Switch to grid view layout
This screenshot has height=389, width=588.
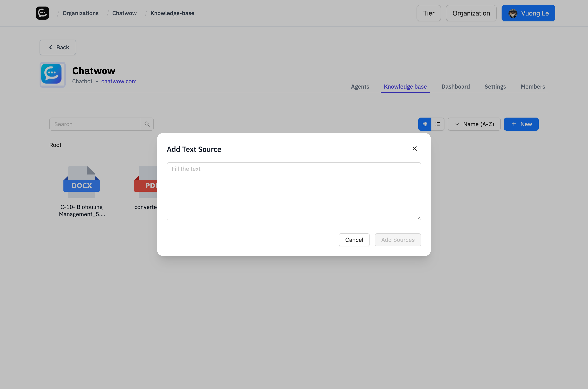click(x=425, y=124)
